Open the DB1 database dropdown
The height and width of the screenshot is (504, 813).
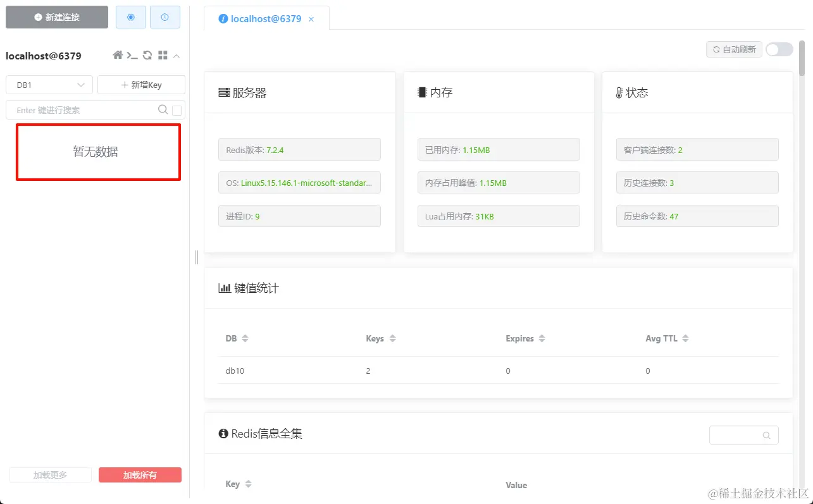point(49,85)
